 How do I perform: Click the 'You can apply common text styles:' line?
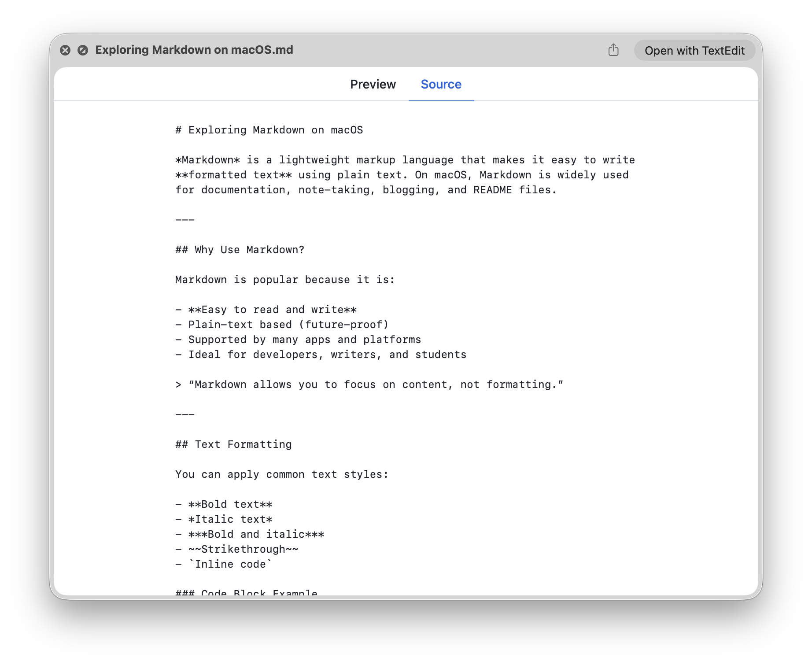tap(282, 474)
